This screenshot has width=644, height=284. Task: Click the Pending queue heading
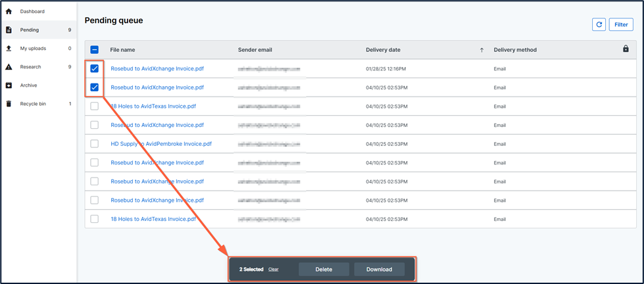click(114, 20)
